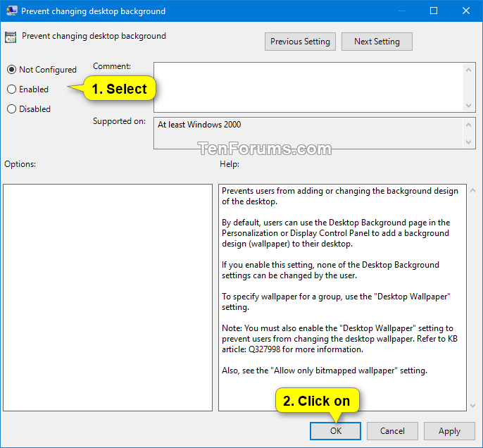Click Help paragraph 'If you enable this setting'
Viewport: 483px width, 448px height.
click(x=330, y=270)
